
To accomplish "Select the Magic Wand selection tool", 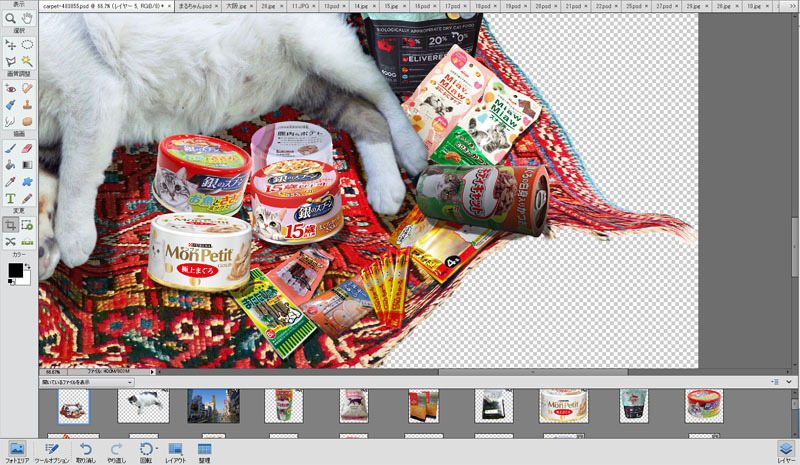I will 27,62.
